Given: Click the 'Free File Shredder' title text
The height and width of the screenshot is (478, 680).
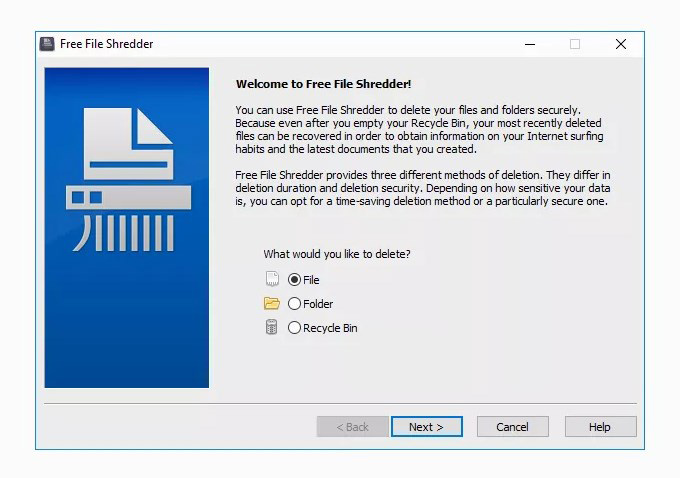Looking at the screenshot, I should pos(107,44).
